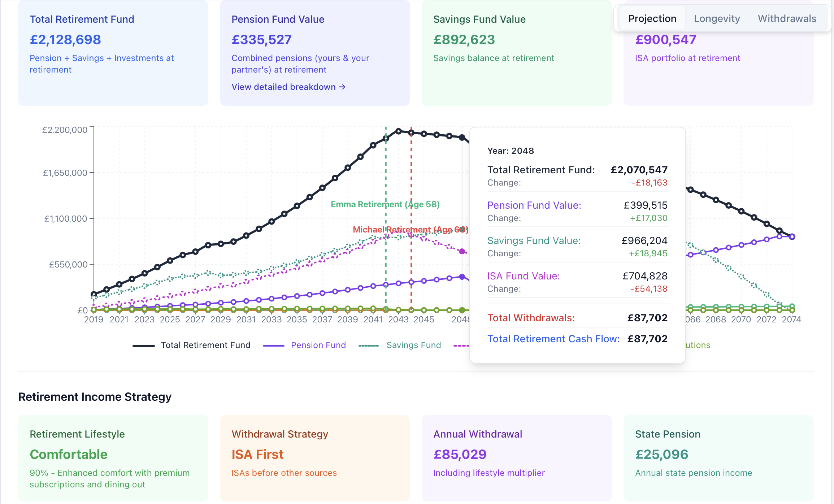
Task: Select the Withdrawals tab
Action: pyautogui.click(x=787, y=18)
